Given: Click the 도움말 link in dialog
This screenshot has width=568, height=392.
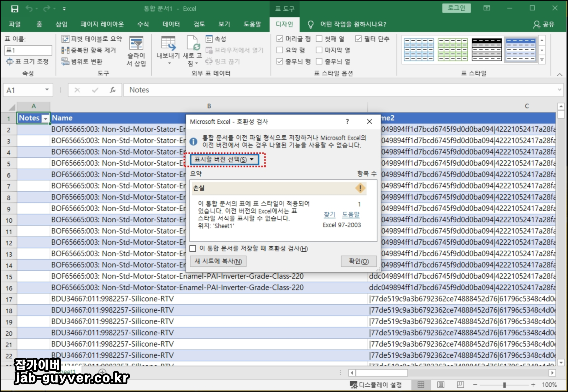Looking at the screenshot, I should [351, 214].
